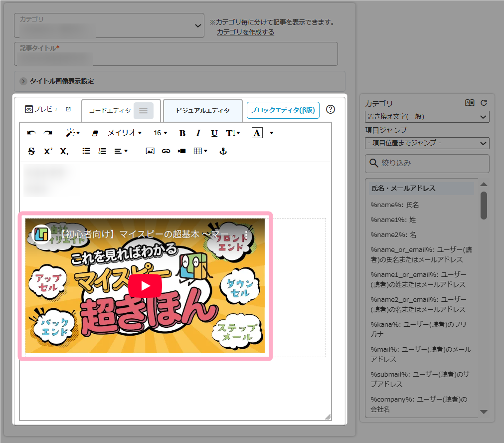Insert an image using the picture icon
This screenshot has width=504, height=443.
click(x=150, y=151)
